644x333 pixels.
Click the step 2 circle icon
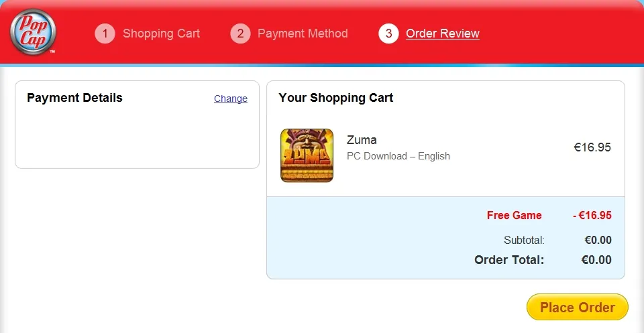pyautogui.click(x=240, y=34)
